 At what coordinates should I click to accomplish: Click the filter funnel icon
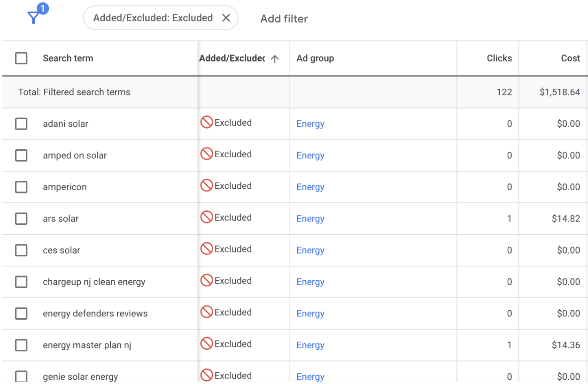point(34,18)
